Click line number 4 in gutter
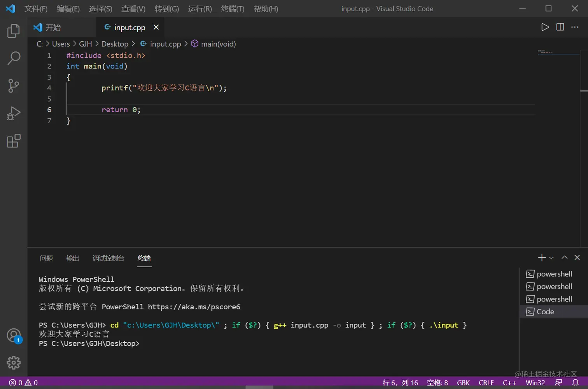Screen dimensions: 588x389 (x=49, y=88)
